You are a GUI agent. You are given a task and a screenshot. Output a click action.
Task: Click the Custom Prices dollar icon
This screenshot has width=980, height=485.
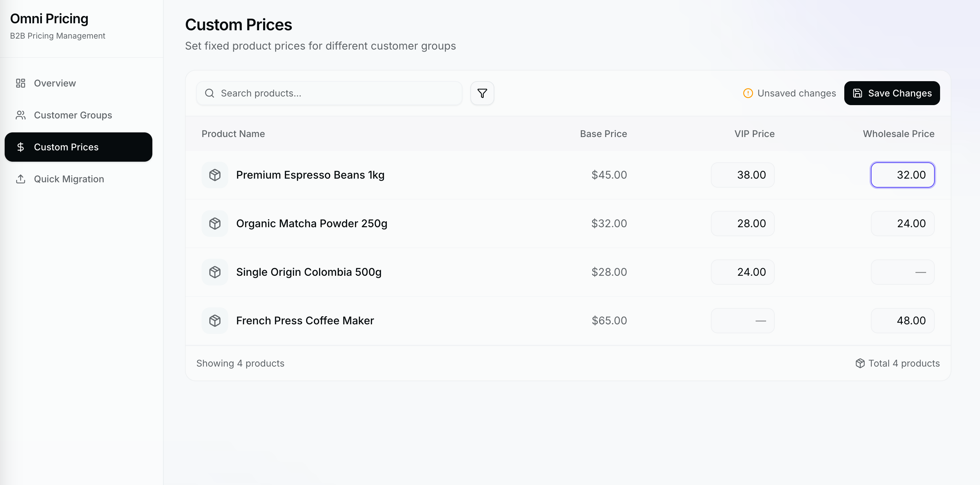(21, 147)
